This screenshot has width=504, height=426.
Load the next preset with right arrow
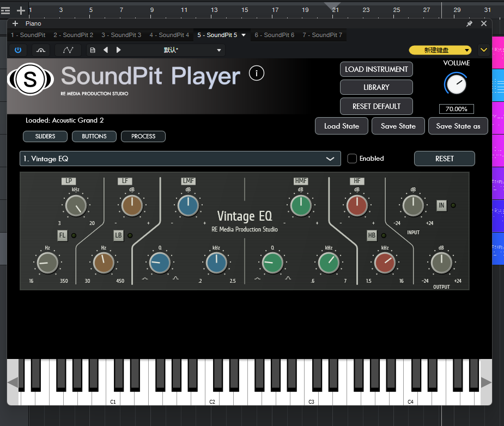(x=118, y=50)
